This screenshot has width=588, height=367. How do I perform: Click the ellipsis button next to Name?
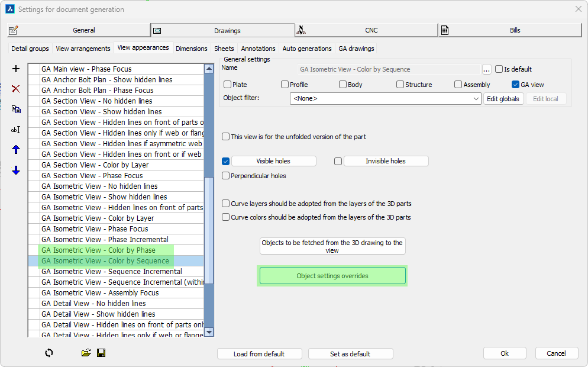[487, 69]
